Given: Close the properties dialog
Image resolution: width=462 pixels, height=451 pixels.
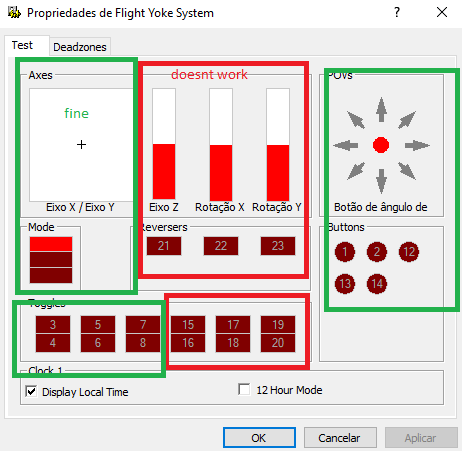Looking at the screenshot, I should (442, 12).
